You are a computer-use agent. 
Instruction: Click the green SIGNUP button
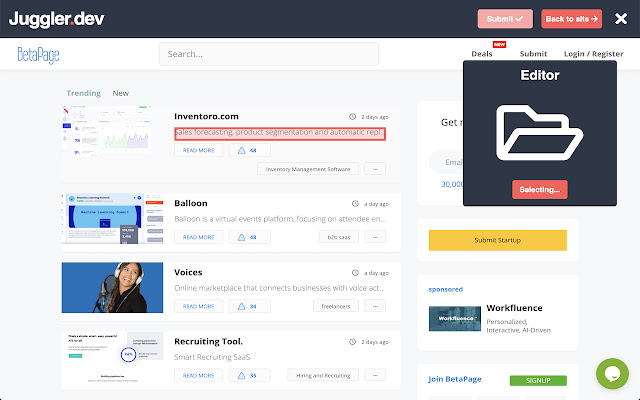pos(538,380)
